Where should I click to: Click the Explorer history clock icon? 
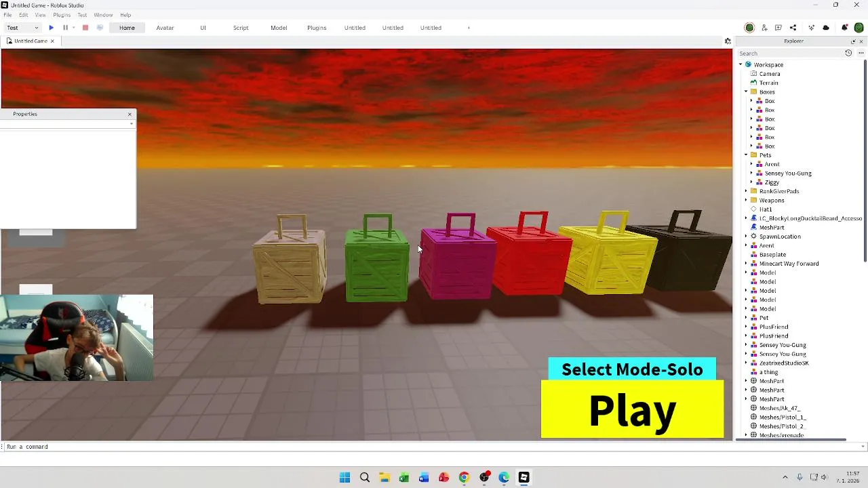click(x=848, y=53)
